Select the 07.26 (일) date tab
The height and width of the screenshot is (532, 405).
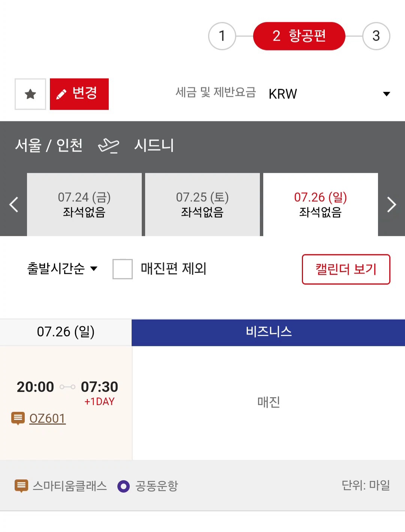(321, 205)
